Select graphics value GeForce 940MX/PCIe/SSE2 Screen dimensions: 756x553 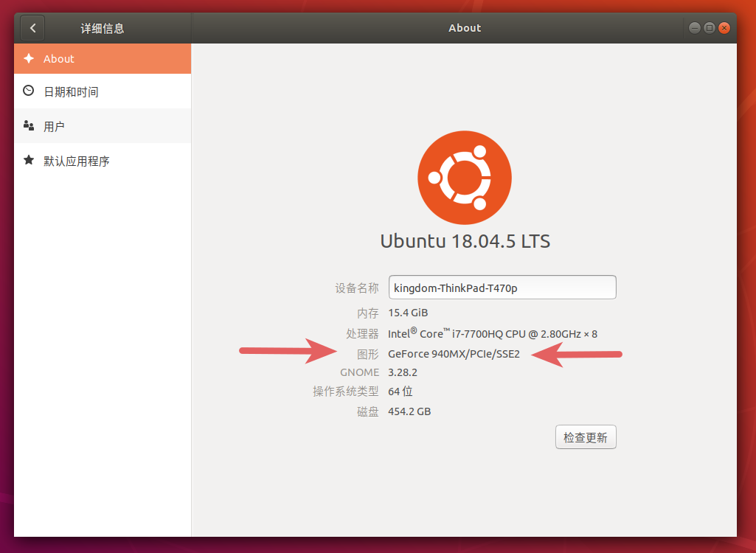454,354
